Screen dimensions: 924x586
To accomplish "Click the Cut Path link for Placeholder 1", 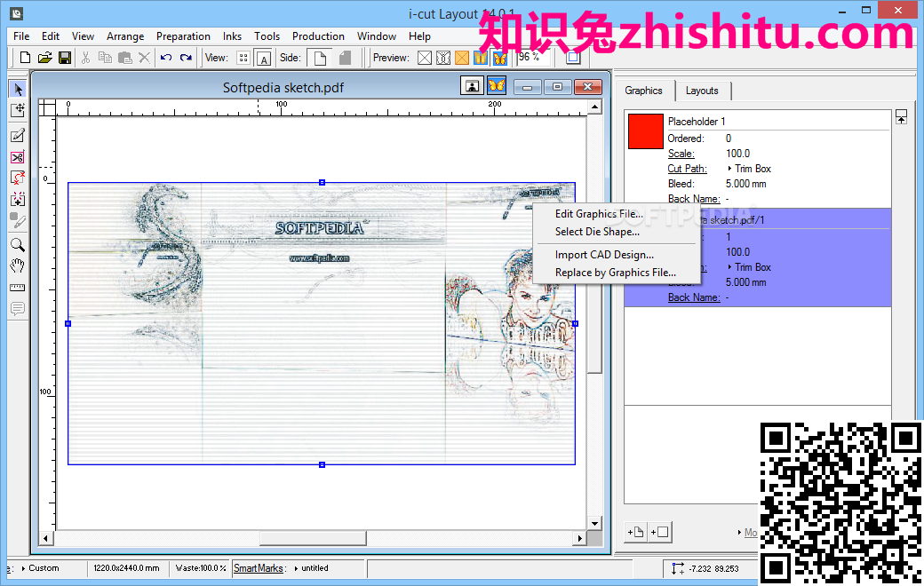I will point(687,169).
